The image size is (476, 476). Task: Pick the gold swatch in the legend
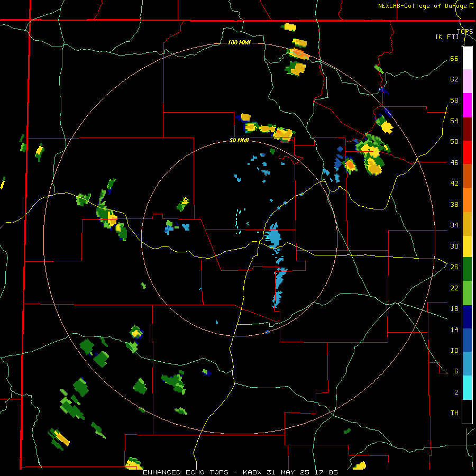[x=467, y=224]
